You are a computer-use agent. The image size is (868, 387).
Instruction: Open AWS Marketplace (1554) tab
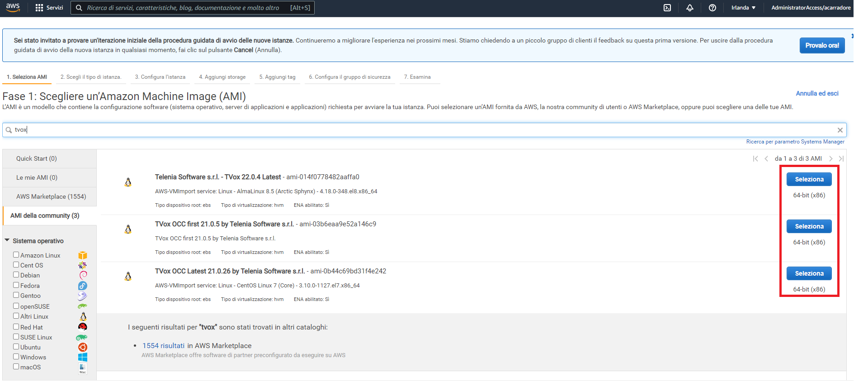[x=49, y=197]
